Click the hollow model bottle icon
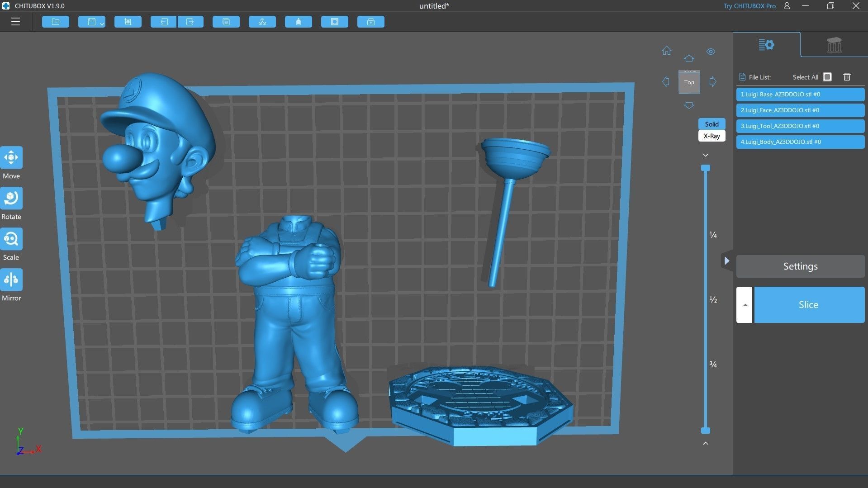 (x=299, y=22)
